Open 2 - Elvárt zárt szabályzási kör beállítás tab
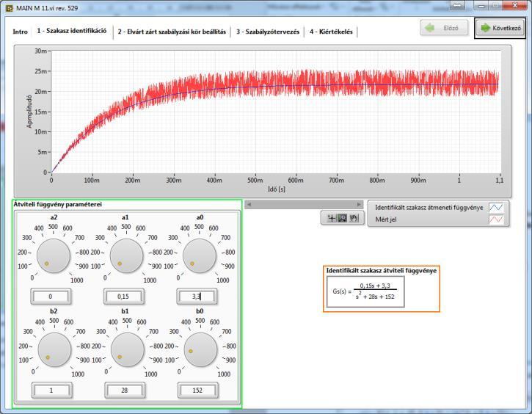Image resolution: width=532 pixels, height=414 pixels. pyautogui.click(x=172, y=32)
